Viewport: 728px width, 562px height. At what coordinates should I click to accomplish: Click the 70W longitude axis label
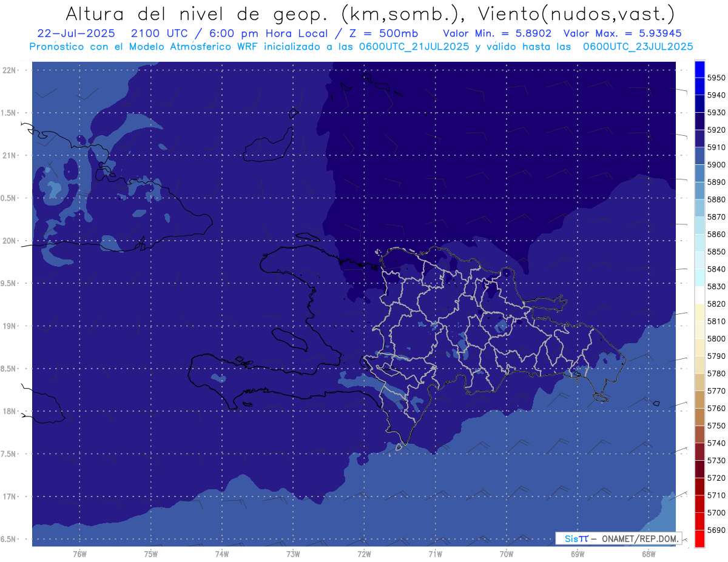point(507,554)
